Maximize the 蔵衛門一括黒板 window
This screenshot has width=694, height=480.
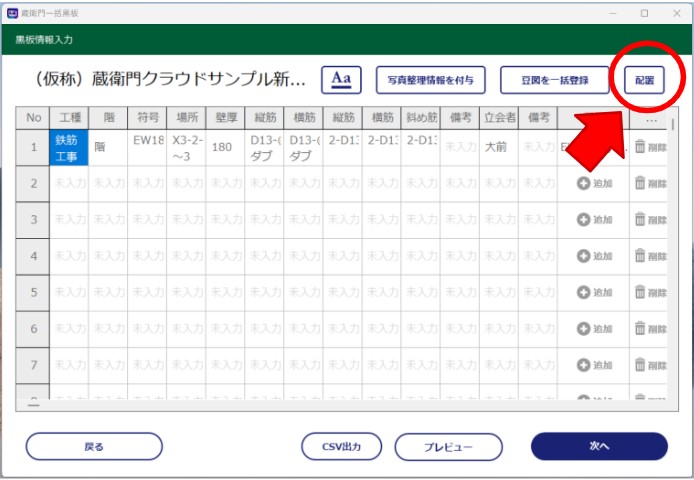click(x=644, y=13)
